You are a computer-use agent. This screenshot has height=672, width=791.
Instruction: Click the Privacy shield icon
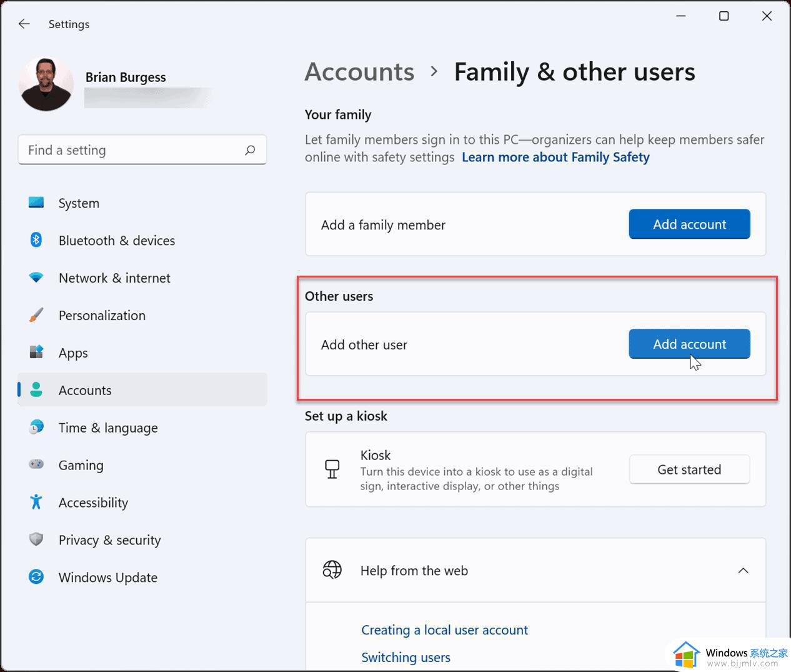[x=36, y=539]
